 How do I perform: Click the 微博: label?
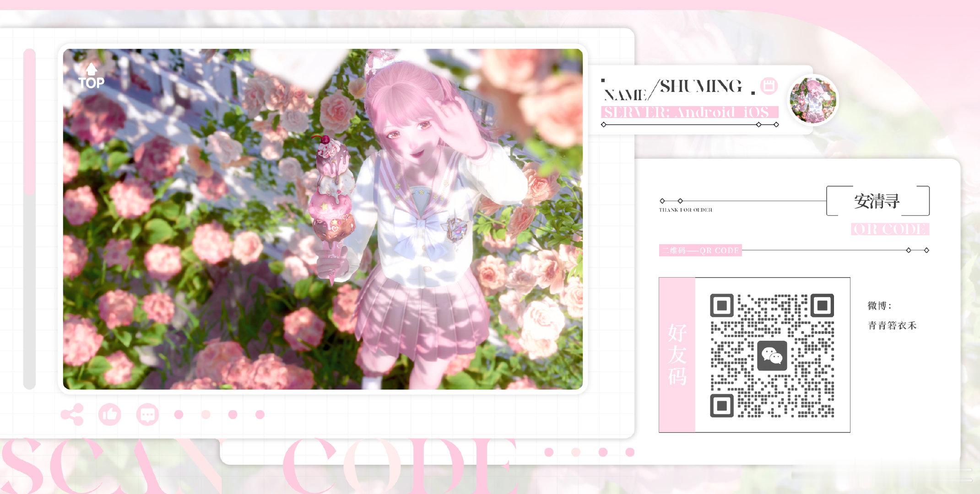pyautogui.click(x=879, y=306)
